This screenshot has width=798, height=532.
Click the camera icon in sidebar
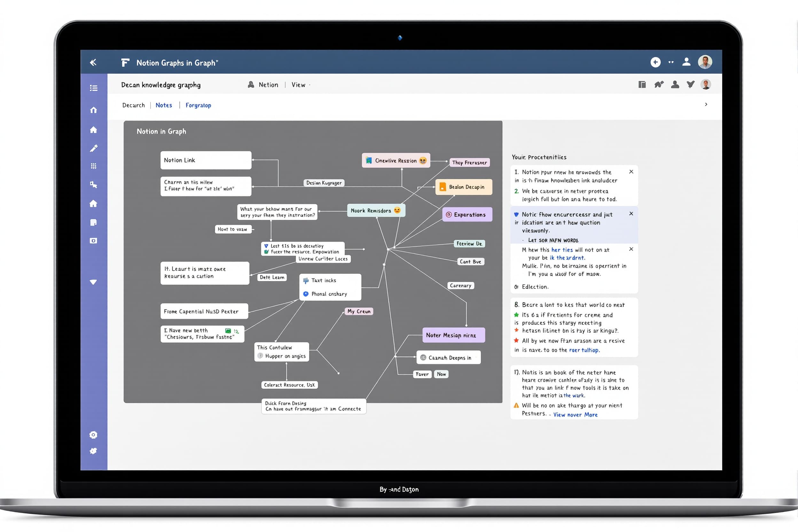pyautogui.click(x=93, y=240)
